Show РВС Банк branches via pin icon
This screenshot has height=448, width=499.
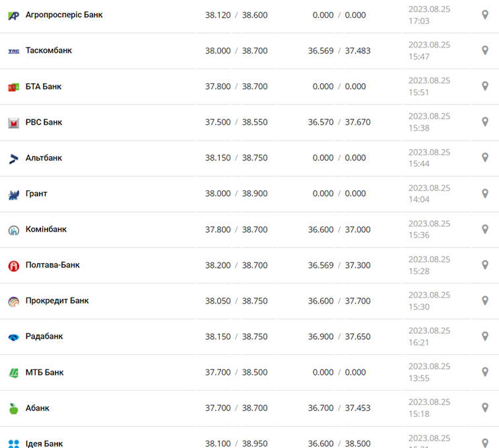coord(485,122)
